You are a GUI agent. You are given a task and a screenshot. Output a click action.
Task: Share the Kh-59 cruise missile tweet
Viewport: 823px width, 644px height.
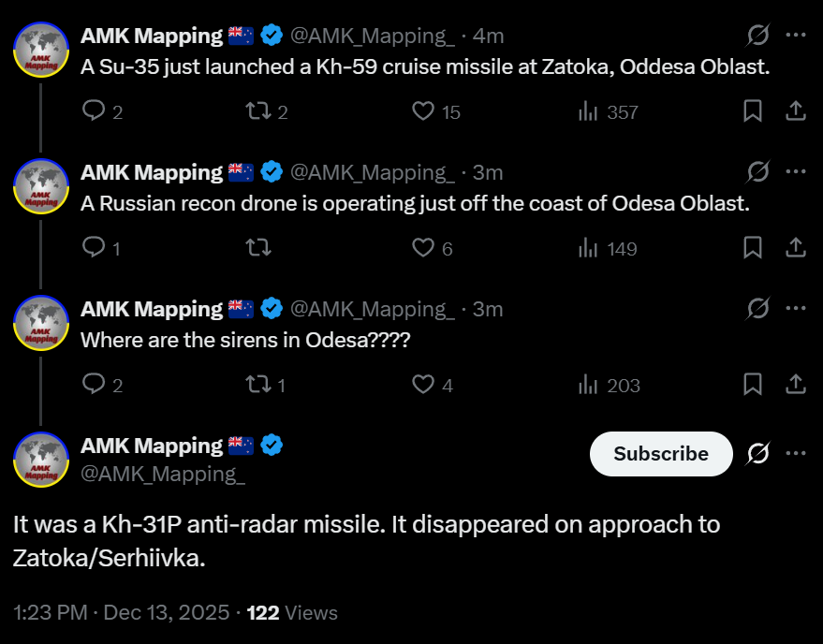pyautogui.click(x=795, y=111)
